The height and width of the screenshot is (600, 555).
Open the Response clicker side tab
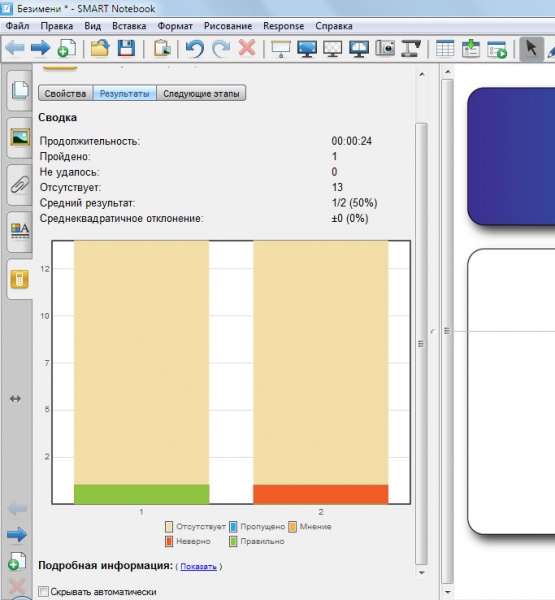click(20, 279)
